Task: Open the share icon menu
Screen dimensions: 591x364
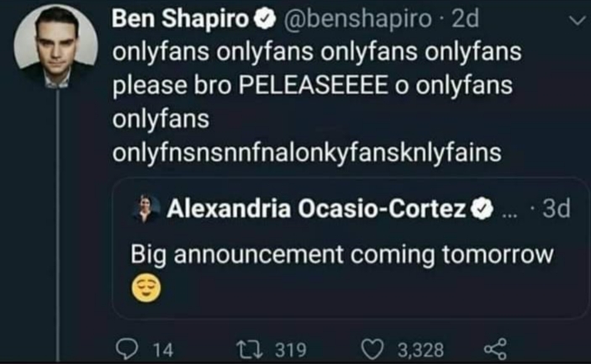Action: pos(495,349)
